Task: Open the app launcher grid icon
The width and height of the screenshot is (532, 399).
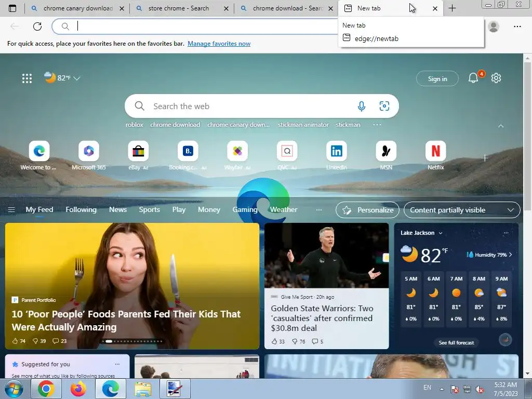Action: point(27,78)
